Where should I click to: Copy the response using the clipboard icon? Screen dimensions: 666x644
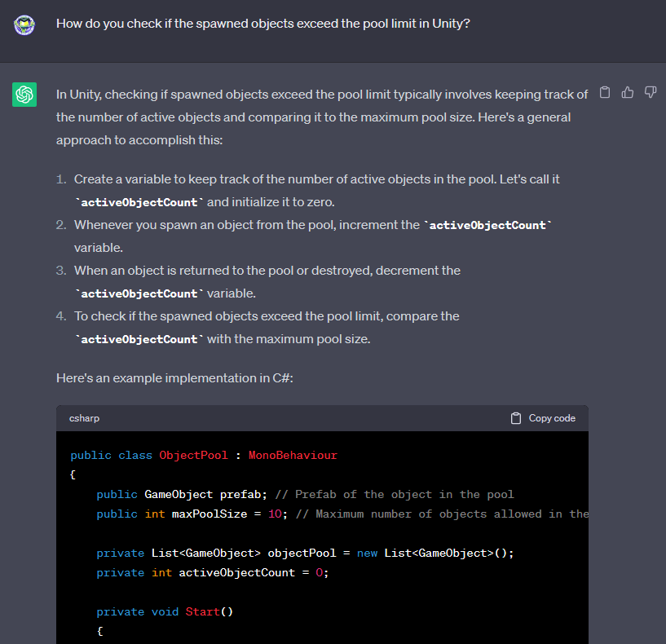pos(604,93)
